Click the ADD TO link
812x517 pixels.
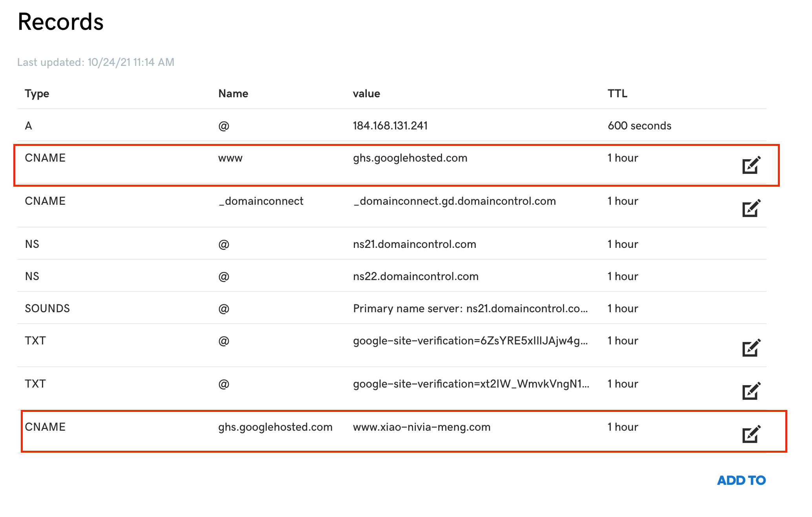point(741,480)
